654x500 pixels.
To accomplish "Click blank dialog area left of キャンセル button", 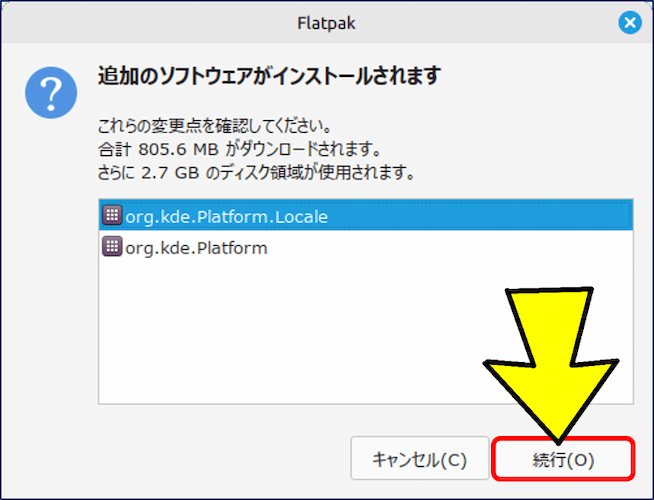I will click(x=200, y=460).
